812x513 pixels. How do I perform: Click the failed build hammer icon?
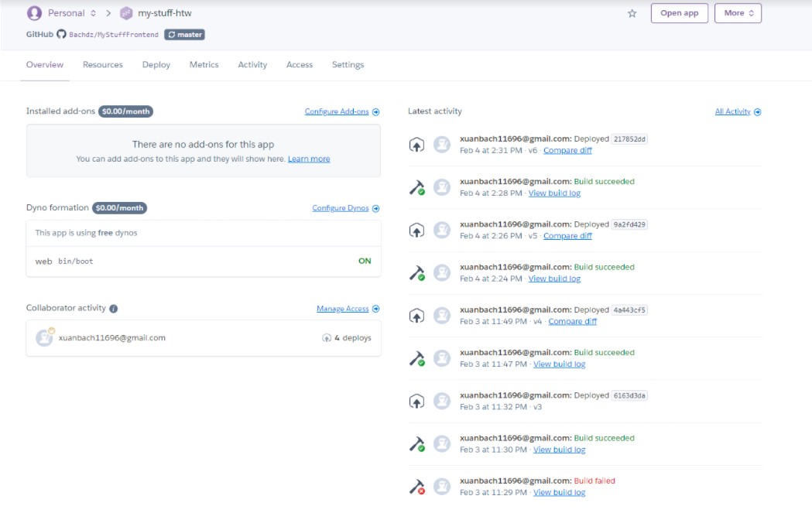pos(417,487)
